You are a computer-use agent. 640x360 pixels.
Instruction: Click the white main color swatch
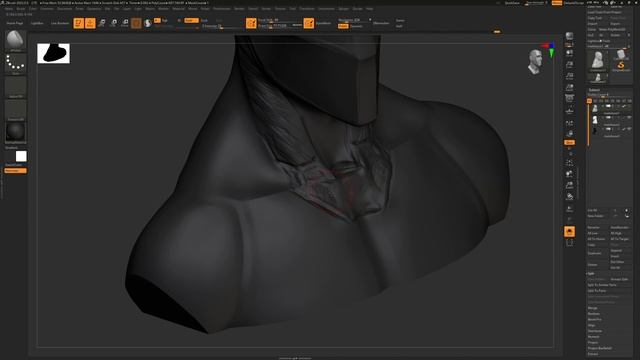(x=21, y=156)
